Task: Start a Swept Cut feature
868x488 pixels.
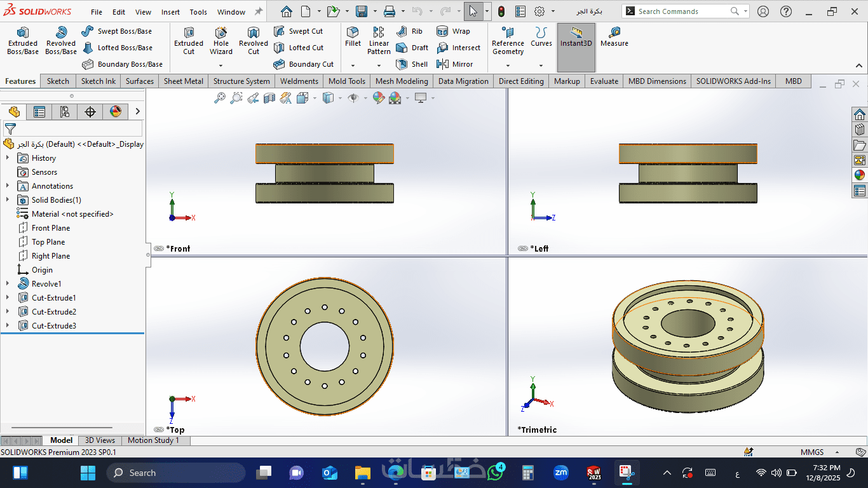Action: tap(298, 31)
